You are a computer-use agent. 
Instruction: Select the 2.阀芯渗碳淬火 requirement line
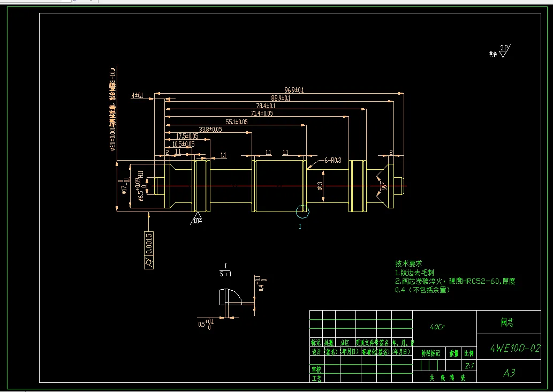(455, 281)
